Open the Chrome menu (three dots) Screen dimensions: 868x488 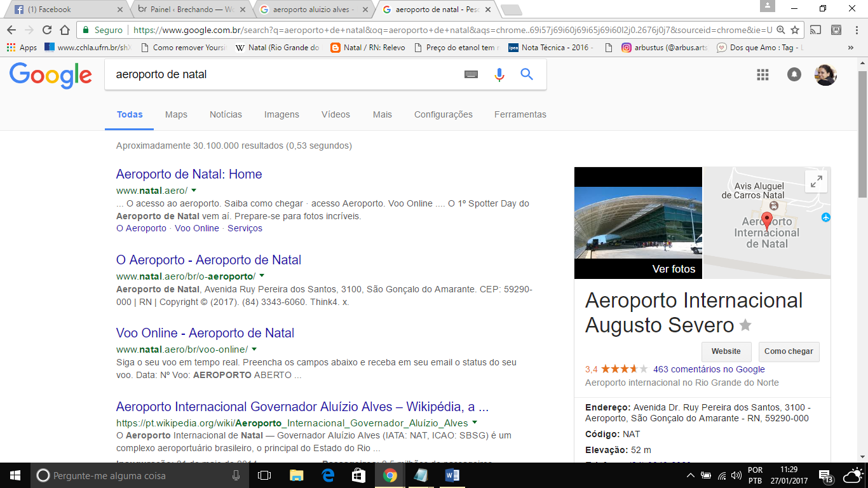click(x=856, y=30)
